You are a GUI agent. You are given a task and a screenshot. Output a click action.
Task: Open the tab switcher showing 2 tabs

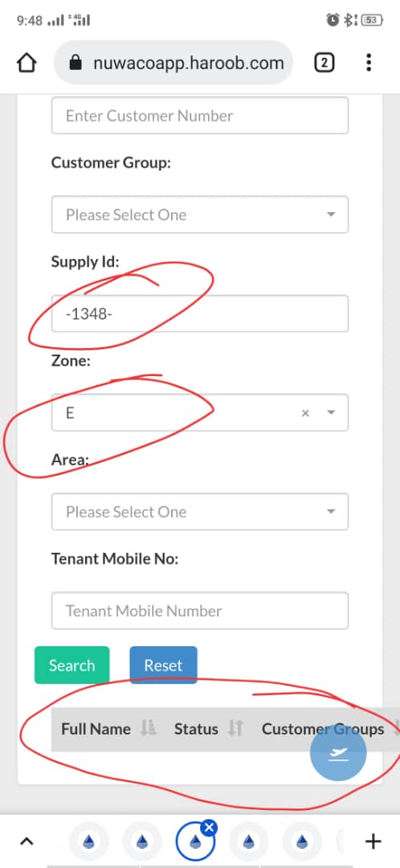(324, 63)
